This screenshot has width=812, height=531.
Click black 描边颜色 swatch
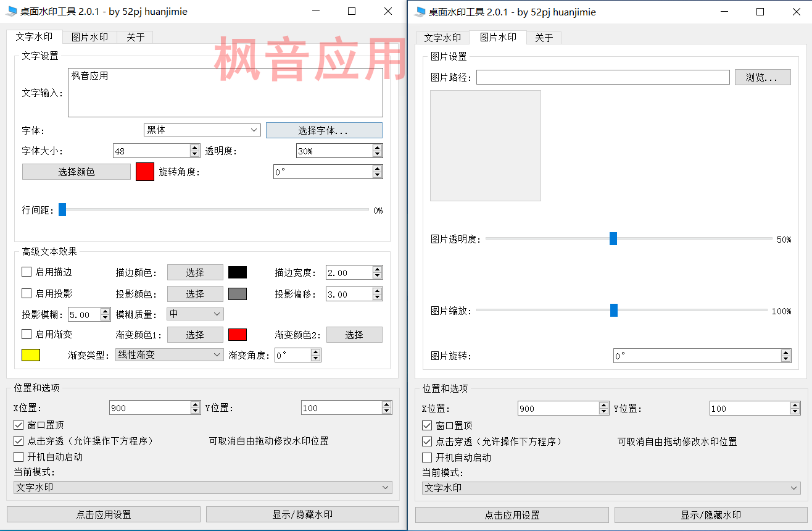[x=238, y=272]
